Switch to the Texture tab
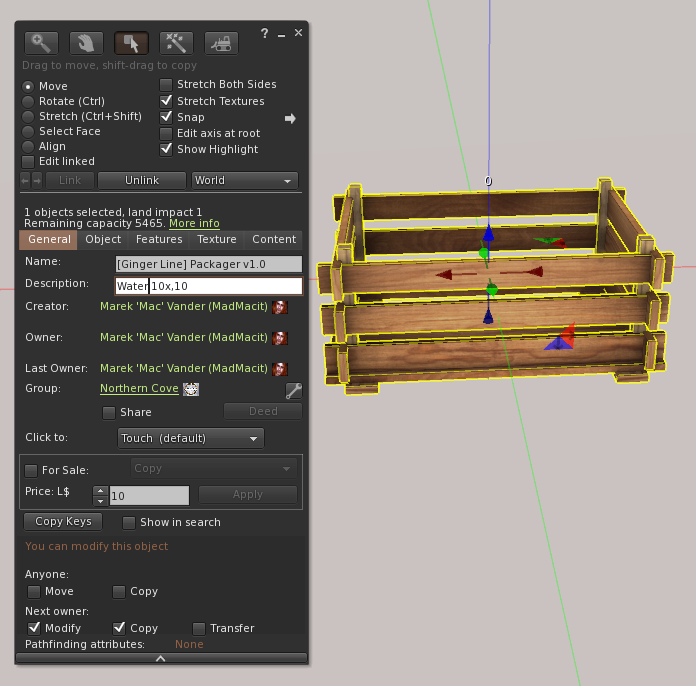This screenshot has width=696, height=686. point(217,240)
